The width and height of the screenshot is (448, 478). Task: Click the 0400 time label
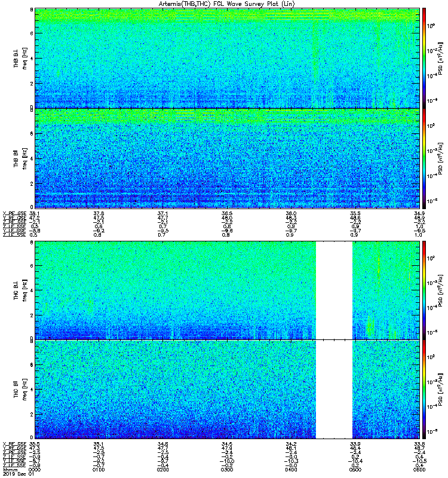tap(291, 470)
